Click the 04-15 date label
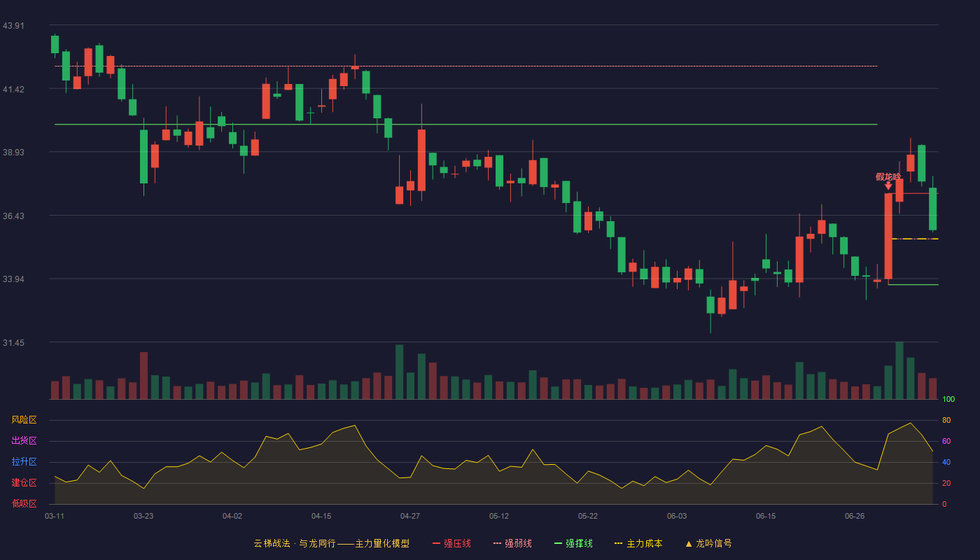The height and width of the screenshot is (560, 980). 321,516
